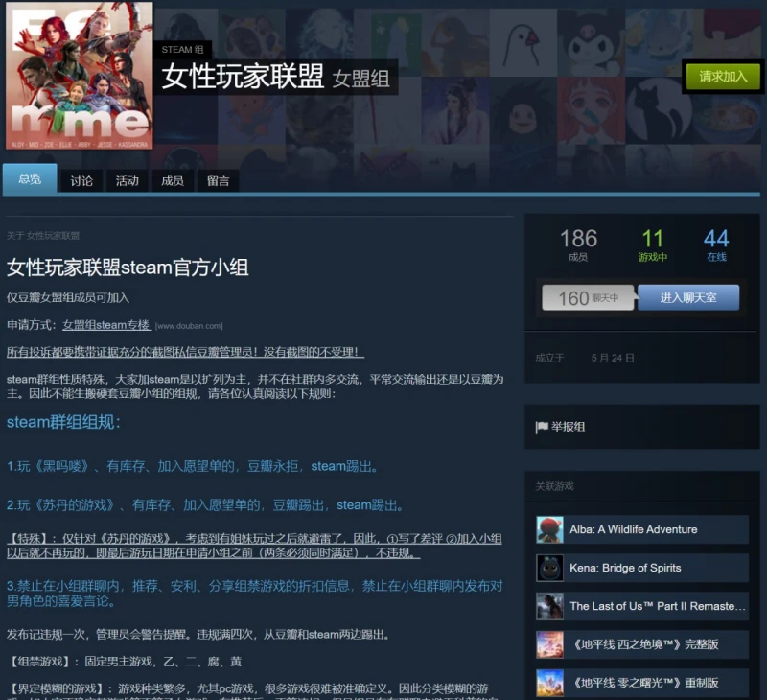This screenshot has height=700, width=767.
Task: Open the 《地平线 西之绝境™》完整版 title link
Action: (x=645, y=644)
